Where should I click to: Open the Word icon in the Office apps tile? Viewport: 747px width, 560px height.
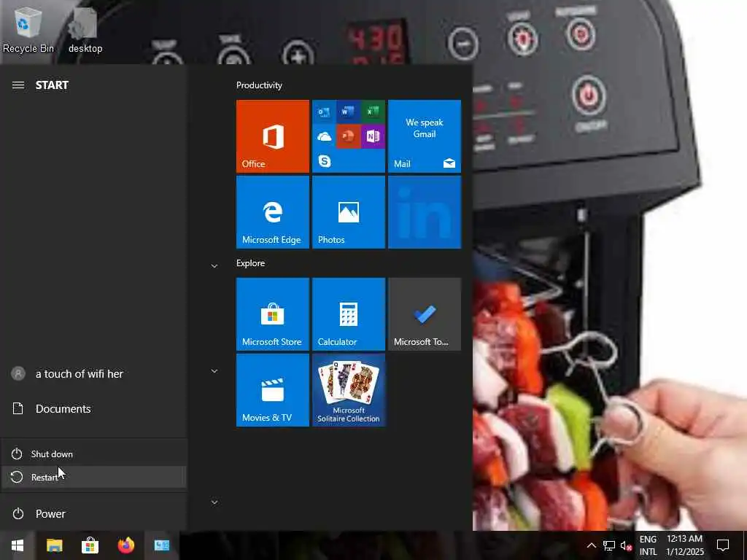348,112
